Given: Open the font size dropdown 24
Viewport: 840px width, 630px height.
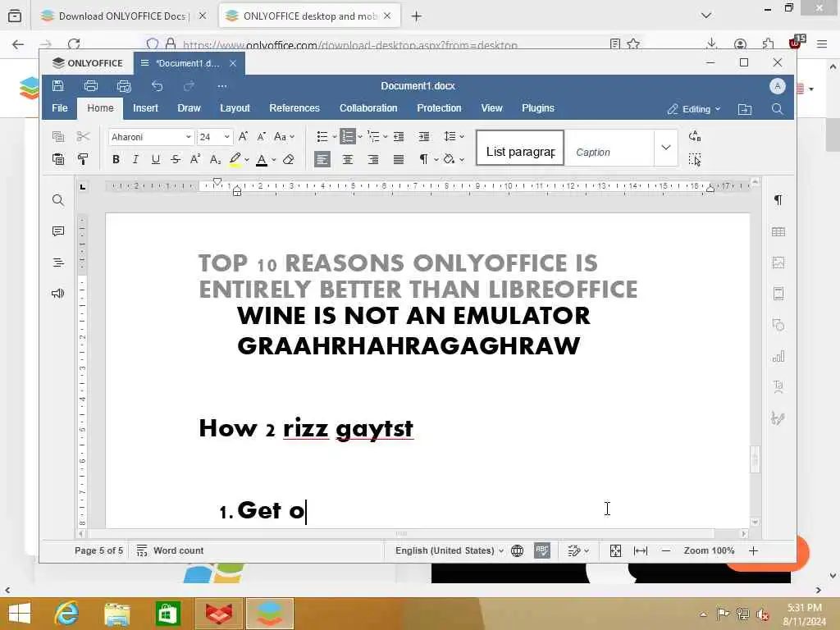Looking at the screenshot, I should [227, 137].
